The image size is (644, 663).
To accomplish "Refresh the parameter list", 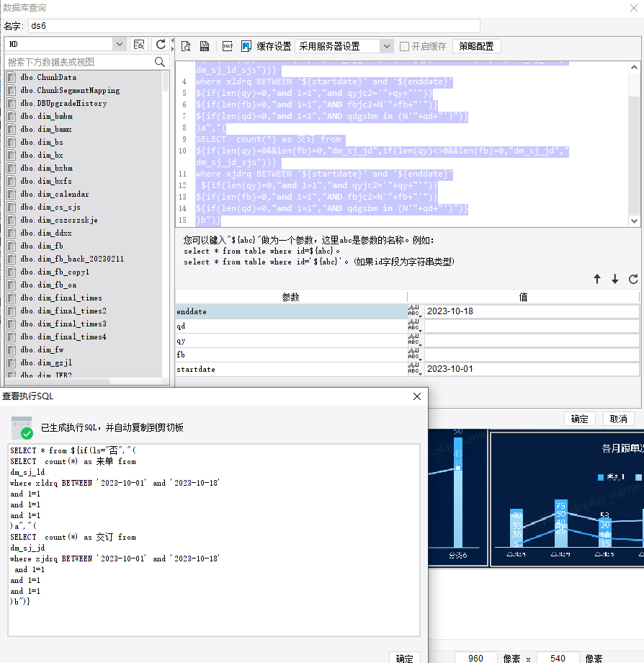I will (633, 279).
